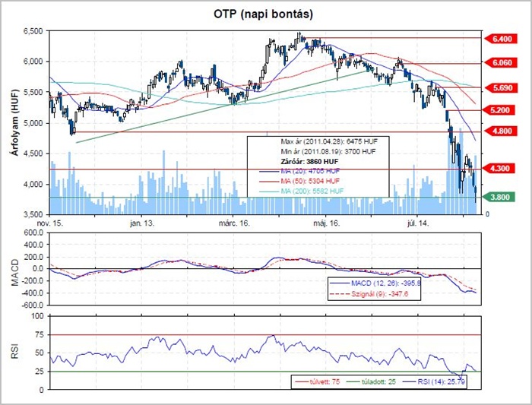
Task: Click the 'túladott: 25' legend entry
Action: coord(371,381)
